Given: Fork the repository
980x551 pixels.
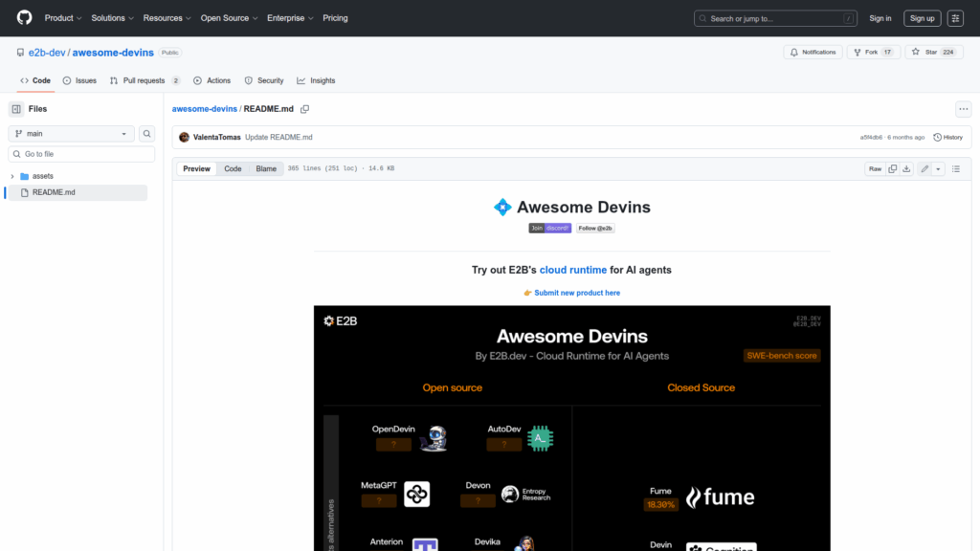Looking at the screenshot, I should 873,53.
